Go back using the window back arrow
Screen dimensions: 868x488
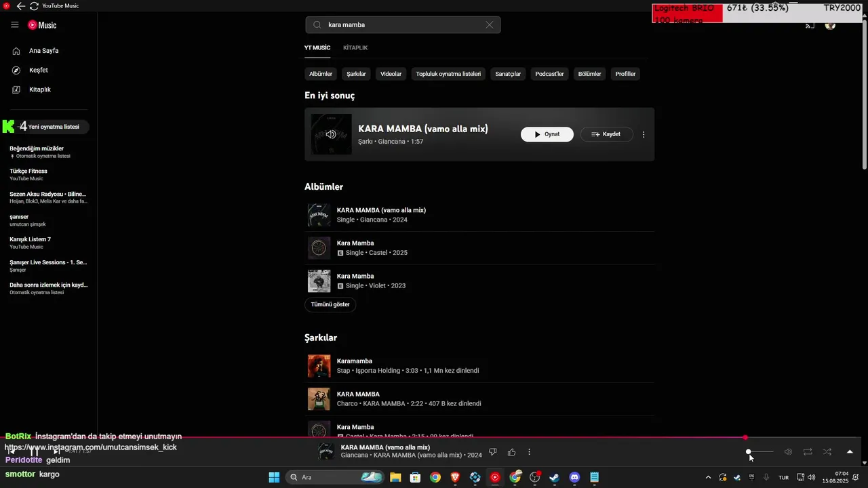pyautogui.click(x=21, y=6)
